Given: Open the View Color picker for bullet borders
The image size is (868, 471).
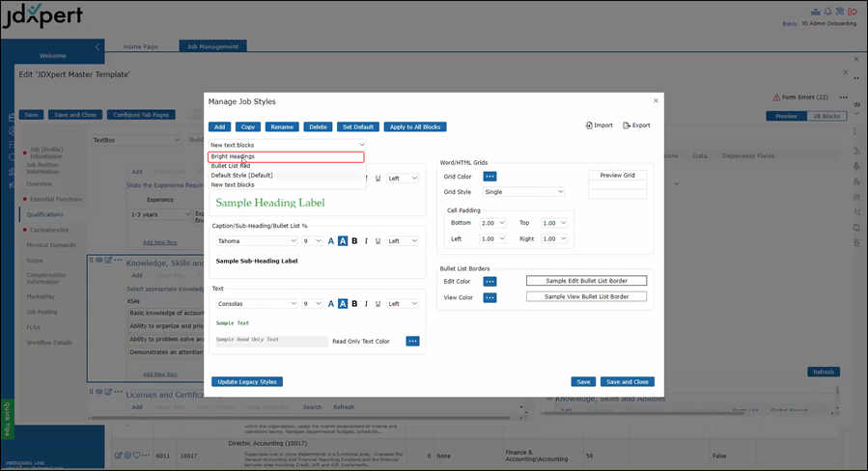Looking at the screenshot, I should [x=490, y=297].
